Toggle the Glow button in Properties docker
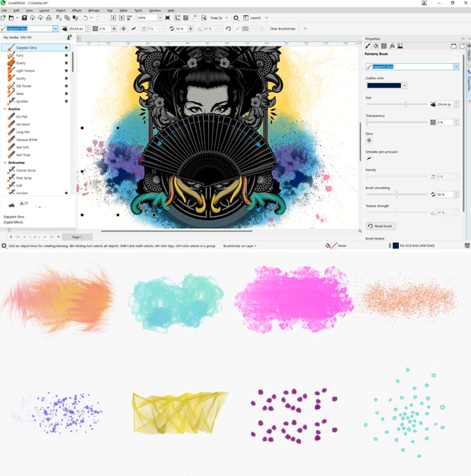This screenshot has height=476, width=471. click(x=369, y=140)
